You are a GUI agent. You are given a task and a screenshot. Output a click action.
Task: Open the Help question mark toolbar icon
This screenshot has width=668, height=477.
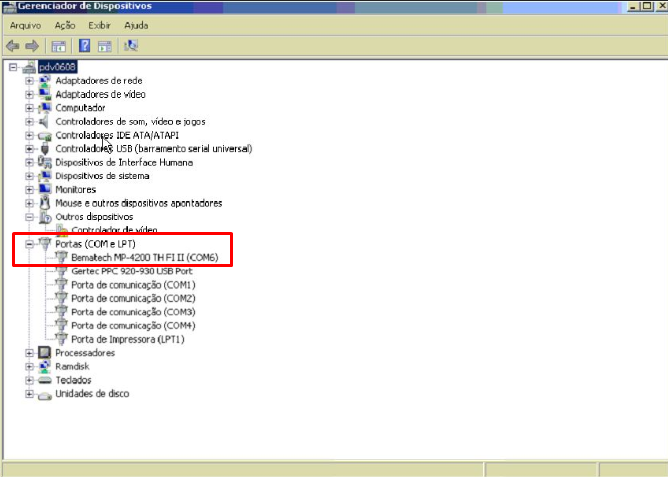tap(84, 46)
